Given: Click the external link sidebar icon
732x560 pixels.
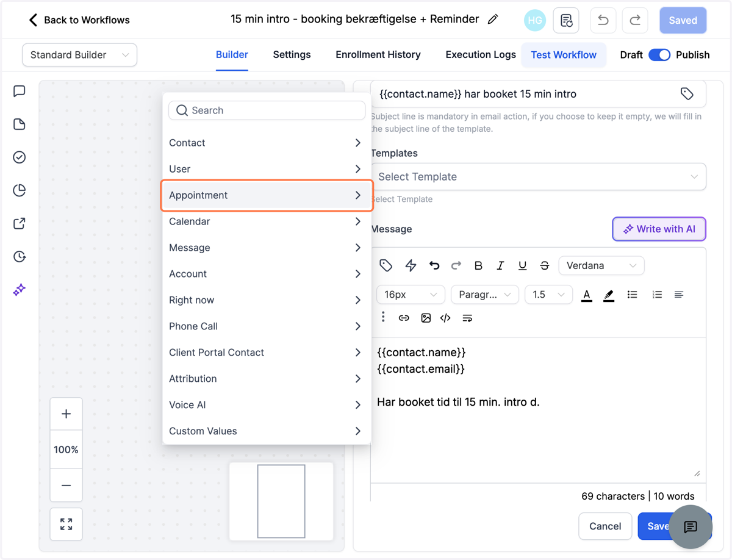Looking at the screenshot, I should [x=20, y=223].
